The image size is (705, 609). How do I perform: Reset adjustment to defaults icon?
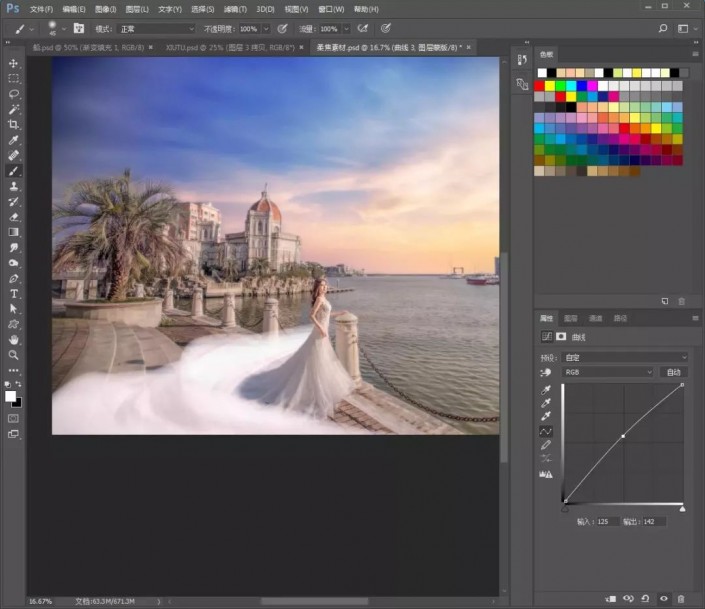pyautogui.click(x=645, y=599)
